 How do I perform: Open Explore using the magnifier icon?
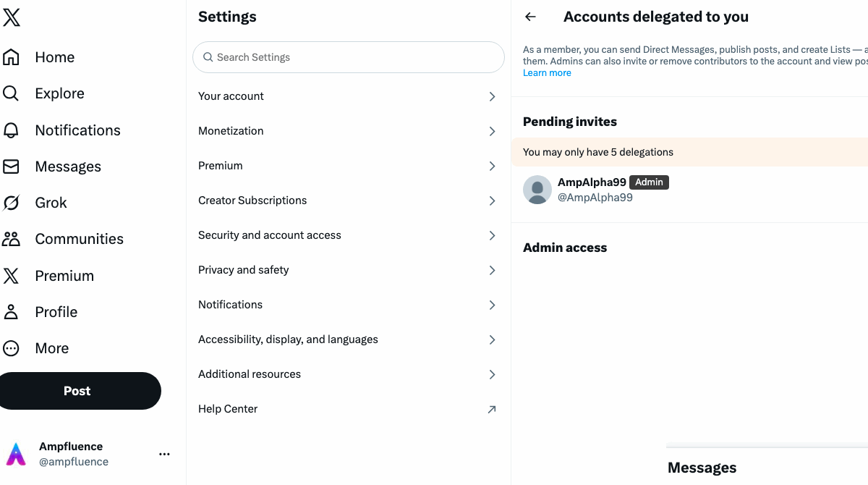12,93
